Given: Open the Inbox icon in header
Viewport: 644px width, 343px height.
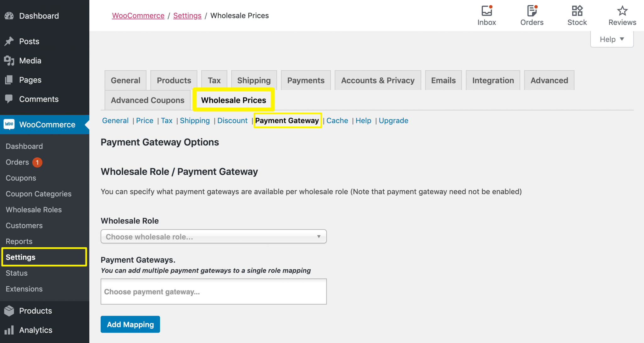Looking at the screenshot, I should coord(486,11).
